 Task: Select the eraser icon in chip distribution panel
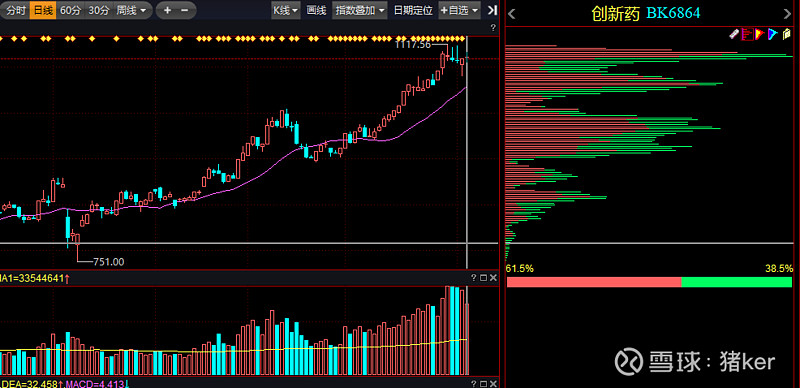734,34
